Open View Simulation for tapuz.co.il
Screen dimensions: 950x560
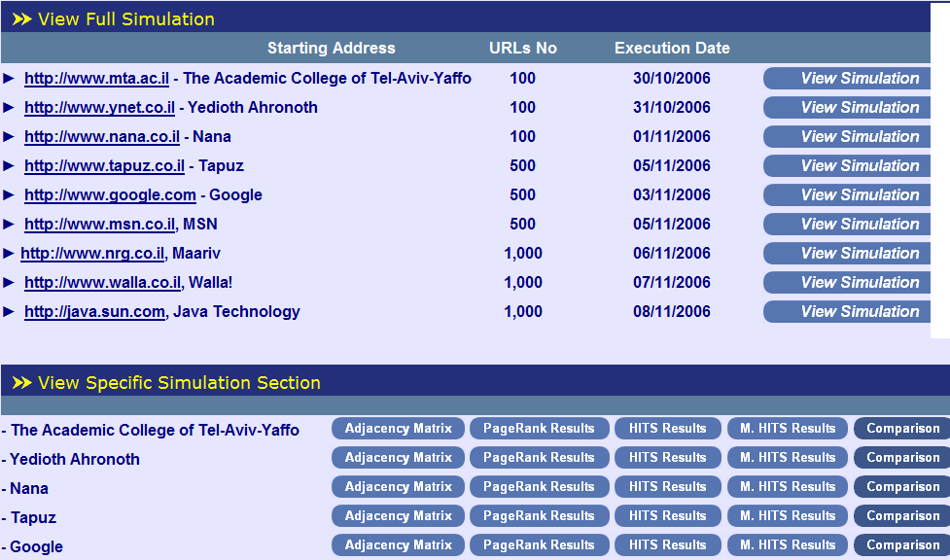point(847,165)
